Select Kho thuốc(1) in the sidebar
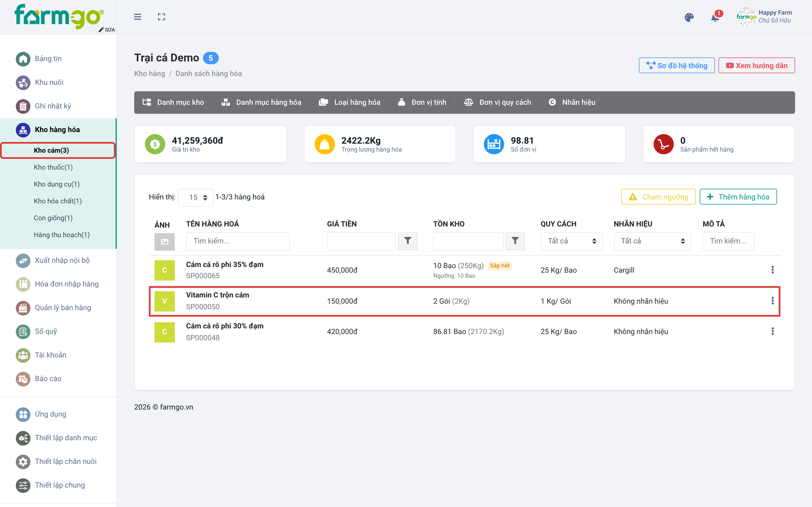 (x=53, y=167)
